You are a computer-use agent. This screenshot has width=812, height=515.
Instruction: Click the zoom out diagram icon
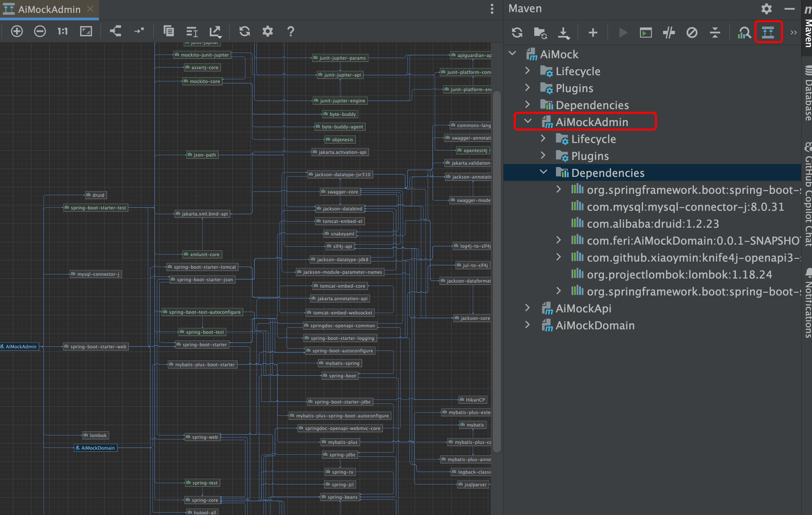40,32
